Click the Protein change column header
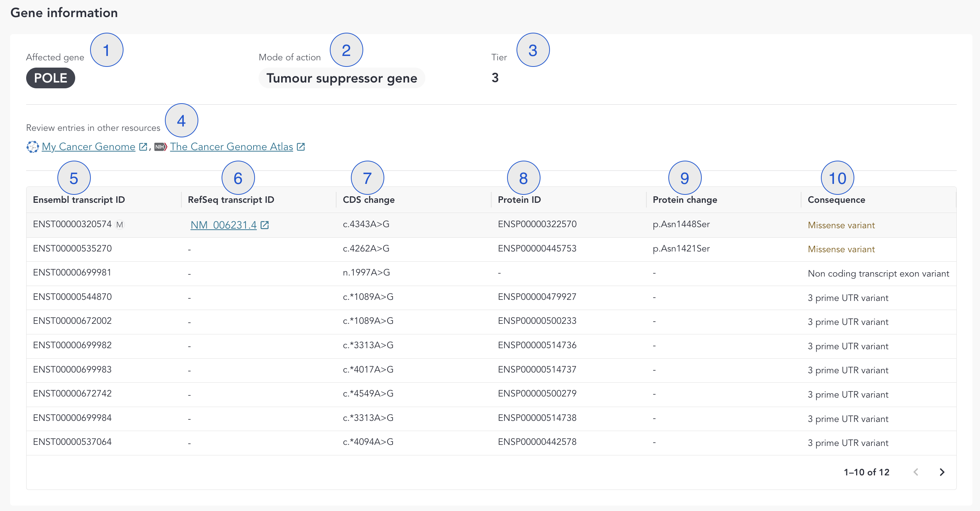The height and width of the screenshot is (511, 980). (684, 200)
